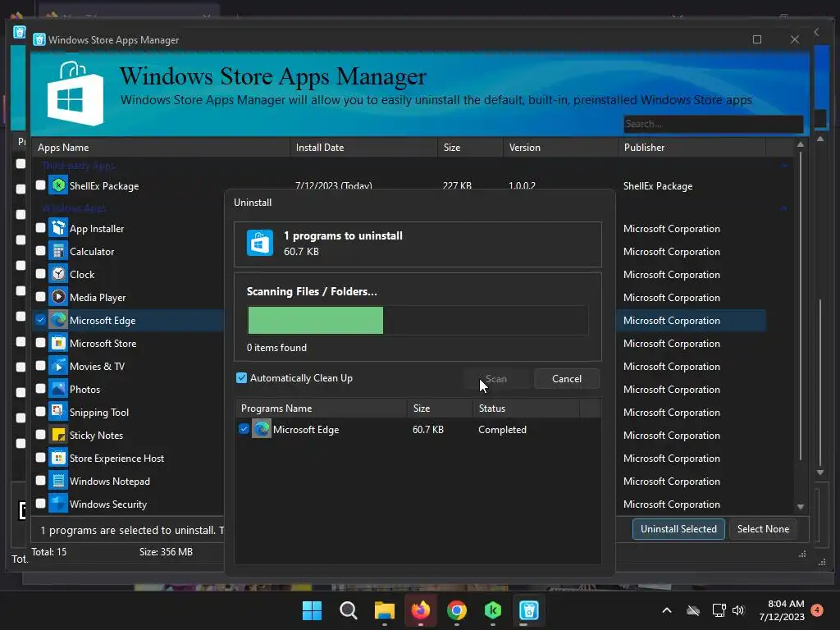The image size is (840, 630).
Task: Sort by Publisher column
Action: click(692, 148)
